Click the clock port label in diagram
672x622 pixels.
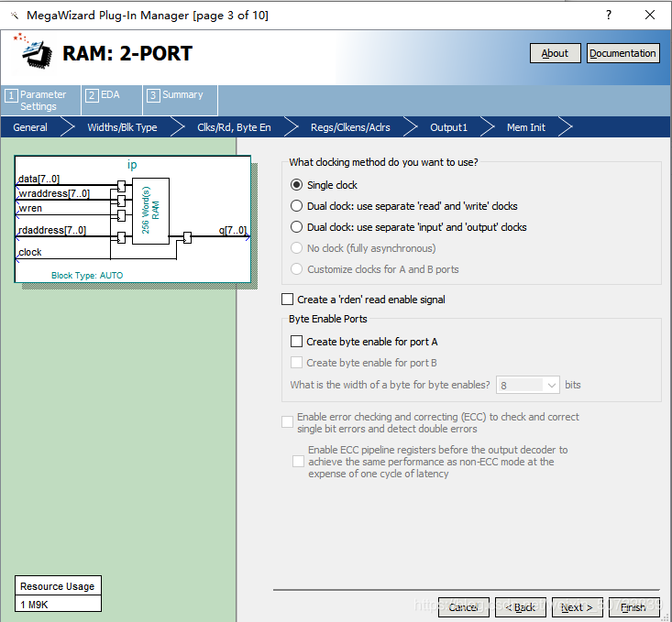[30, 252]
